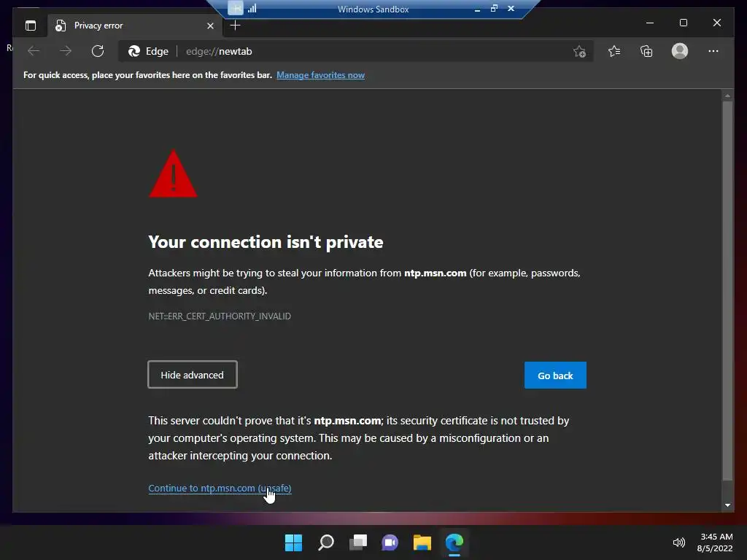Go back using browser back arrow
Viewport: 747px width, 560px height.
pyautogui.click(x=34, y=51)
